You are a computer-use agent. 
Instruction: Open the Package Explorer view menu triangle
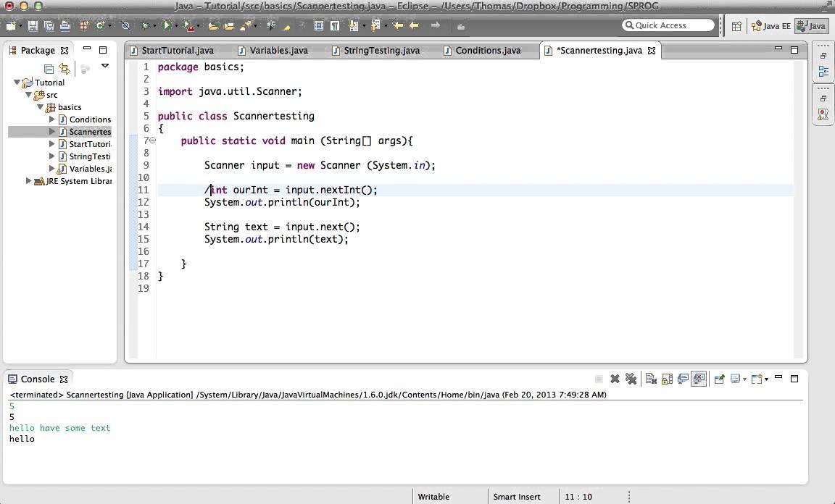[x=105, y=66]
